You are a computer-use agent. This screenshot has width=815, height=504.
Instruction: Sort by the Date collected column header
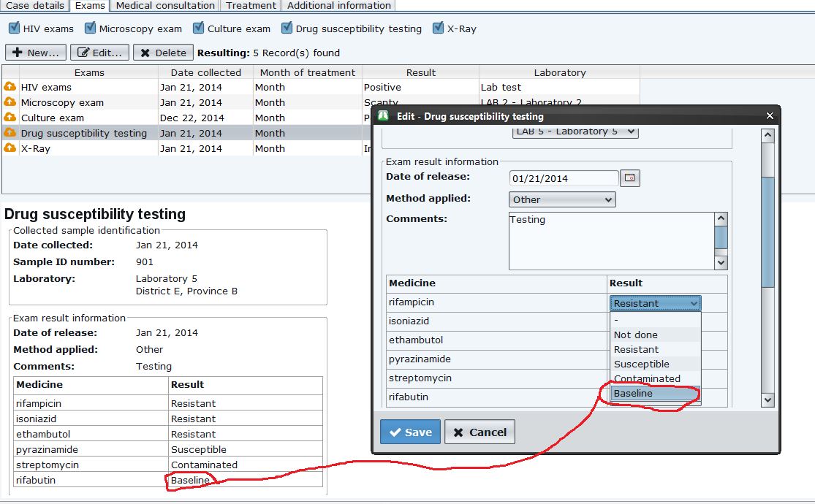pyautogui.click(x=206, y=72)
